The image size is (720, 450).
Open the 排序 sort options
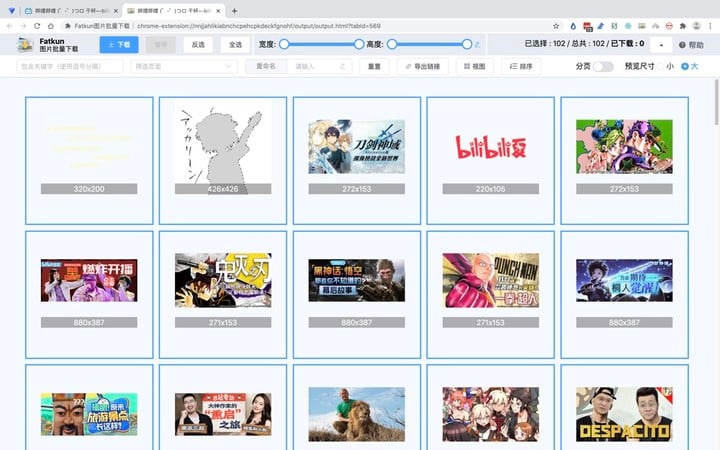click(x=521, y=67)
